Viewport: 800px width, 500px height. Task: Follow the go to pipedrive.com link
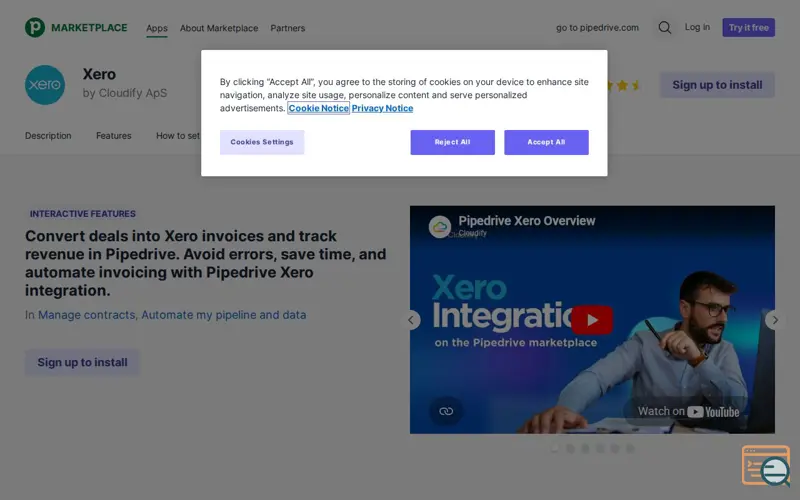coord(597,28)
